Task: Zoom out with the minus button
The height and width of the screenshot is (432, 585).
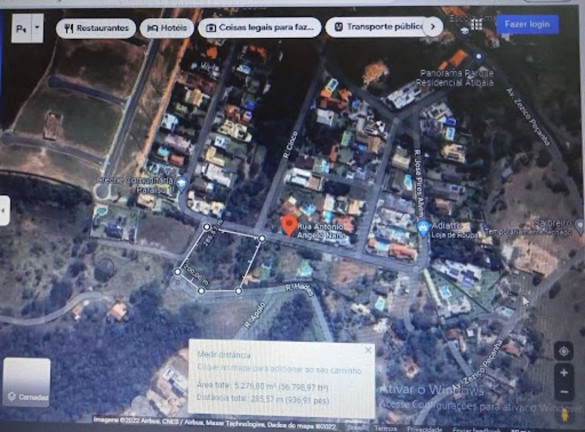Action: pos(564,392)
